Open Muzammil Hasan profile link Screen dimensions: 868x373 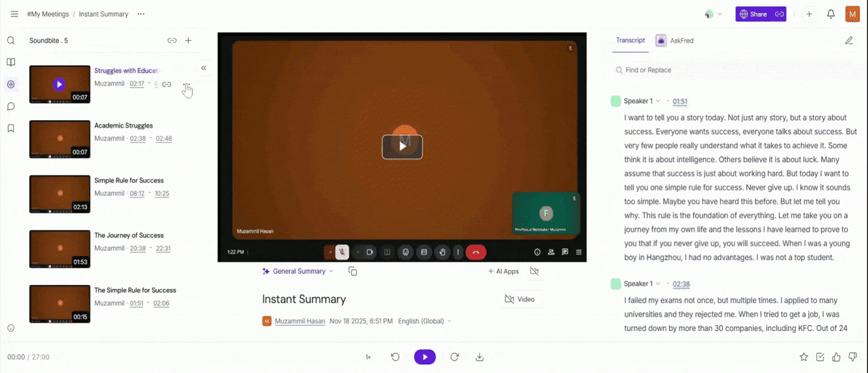pyautogui.click(x=300, y=321)
